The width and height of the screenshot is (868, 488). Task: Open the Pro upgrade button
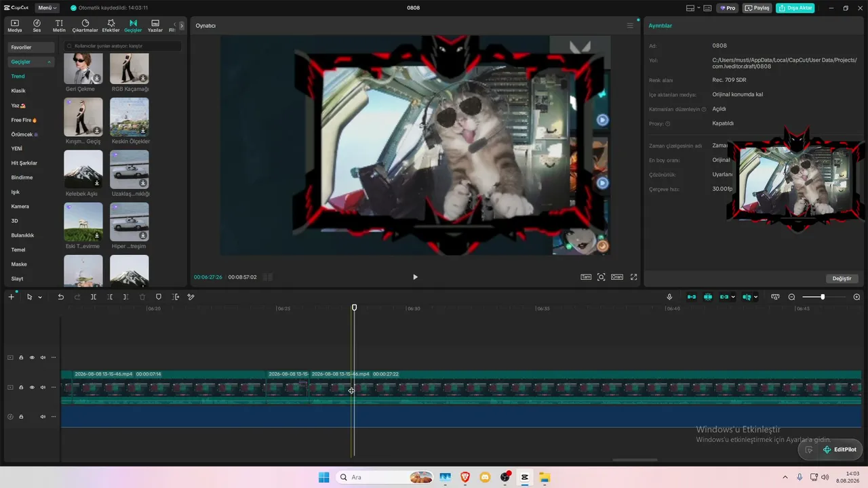[729, 8]
